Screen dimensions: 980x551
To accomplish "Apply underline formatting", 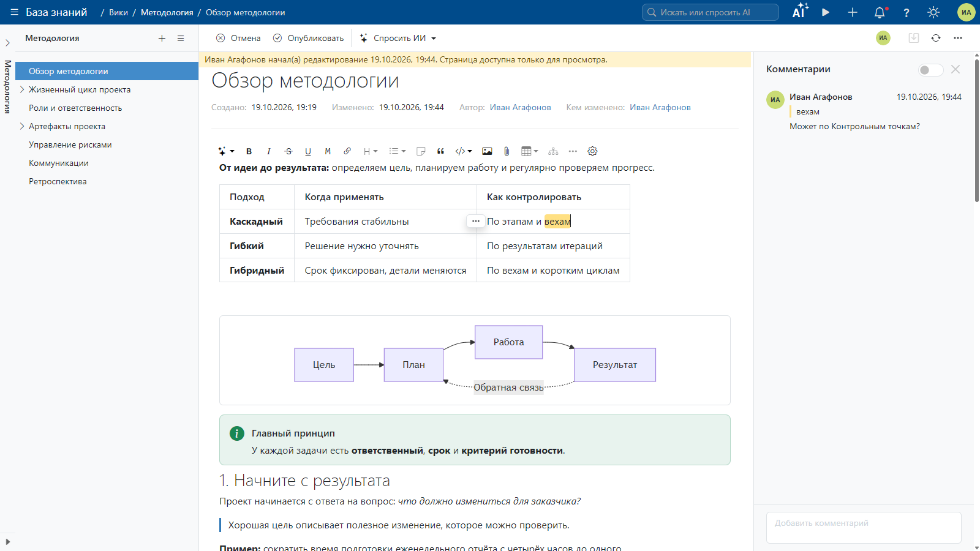I will pos(308,151).
